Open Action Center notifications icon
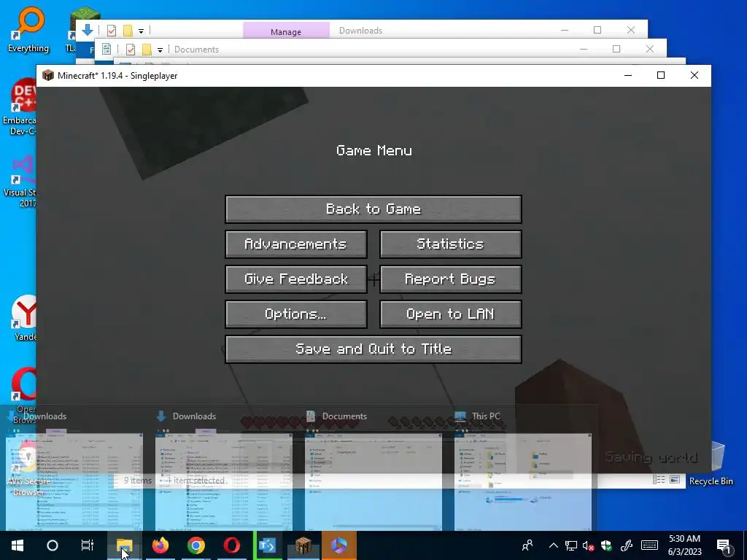This screenshot has width=747, height=560. click(724, 545)
